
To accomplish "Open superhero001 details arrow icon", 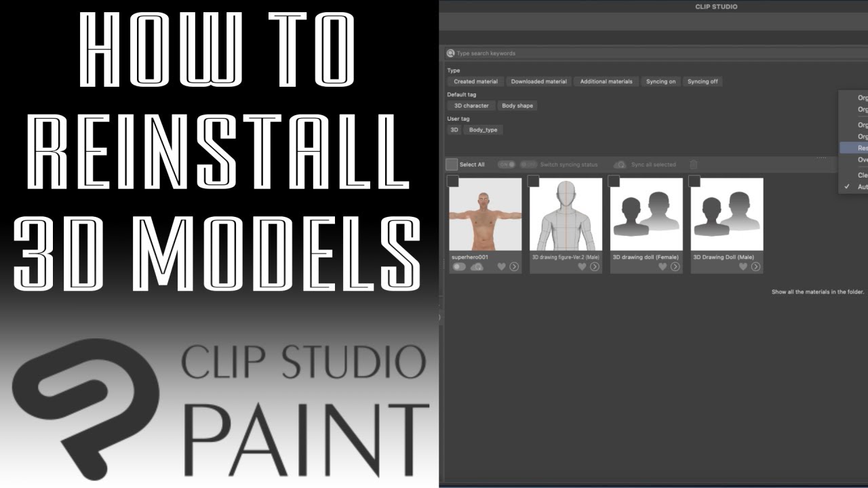I will 514,267.
